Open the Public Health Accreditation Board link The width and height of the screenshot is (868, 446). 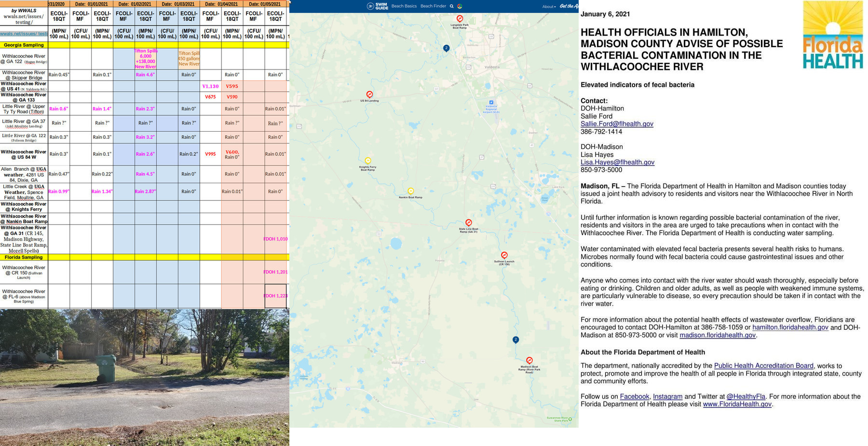click(x=764, y=366)
